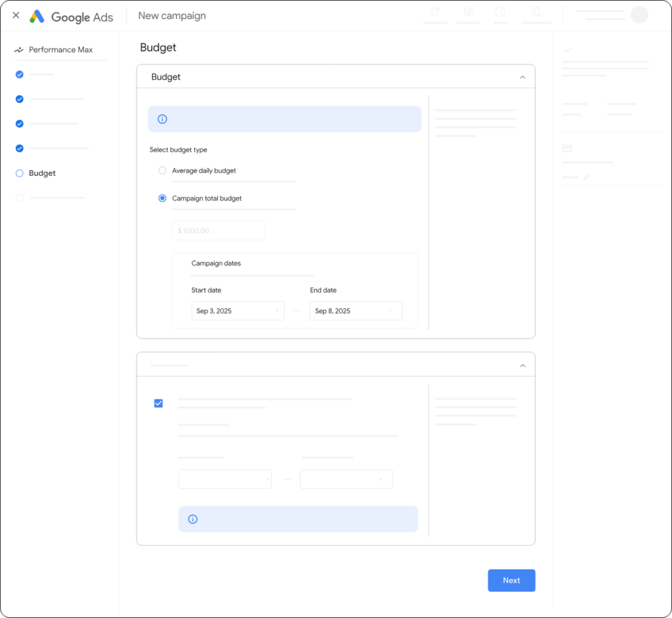
Task: Uncheck the checkbox in the second card
Action: pos(158,403)
